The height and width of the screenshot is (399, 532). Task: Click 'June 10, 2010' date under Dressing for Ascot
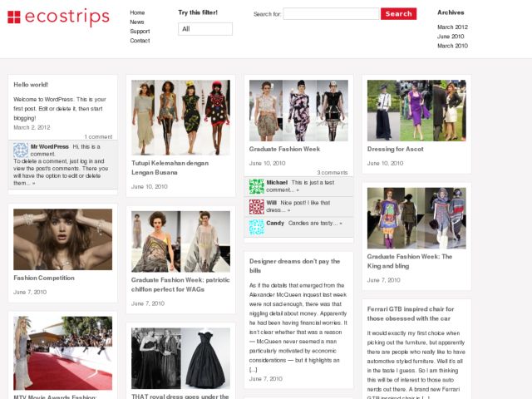(x=385, y=163)
